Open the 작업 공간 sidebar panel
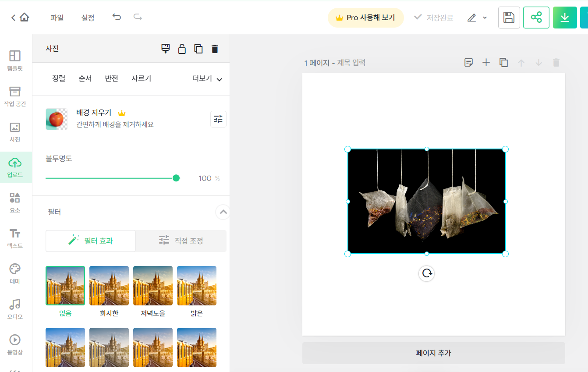Image resolution: width=588 pixels, height=372 pixels. (15, 96)
